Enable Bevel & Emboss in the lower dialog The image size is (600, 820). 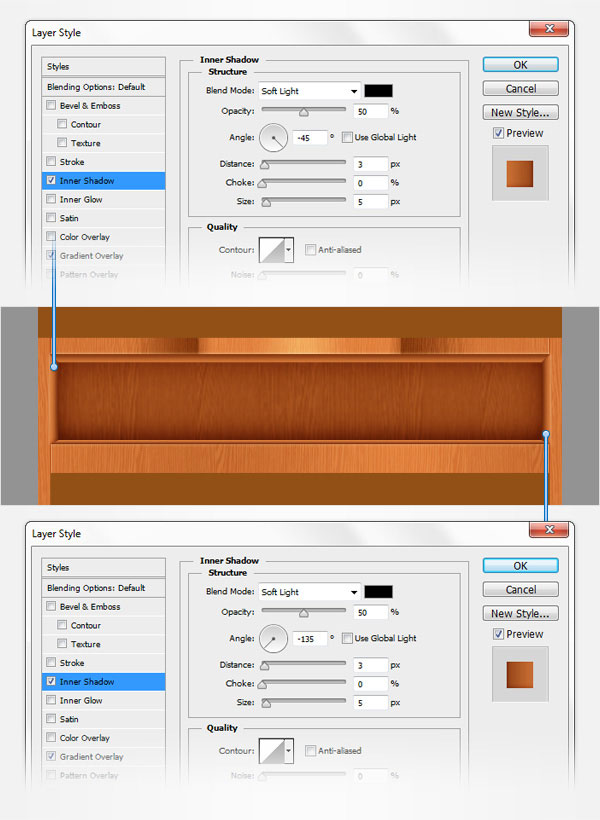(x=51, y=606)
